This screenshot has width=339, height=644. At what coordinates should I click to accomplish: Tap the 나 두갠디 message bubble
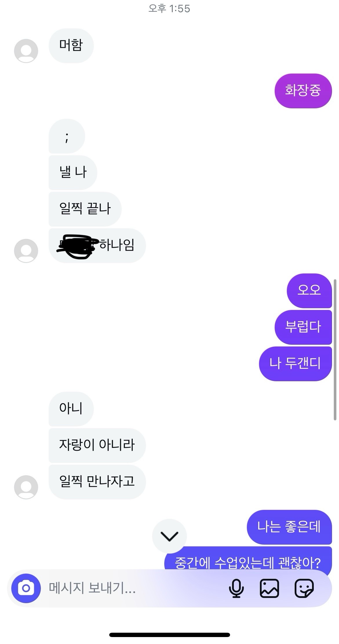click(295, 364)
